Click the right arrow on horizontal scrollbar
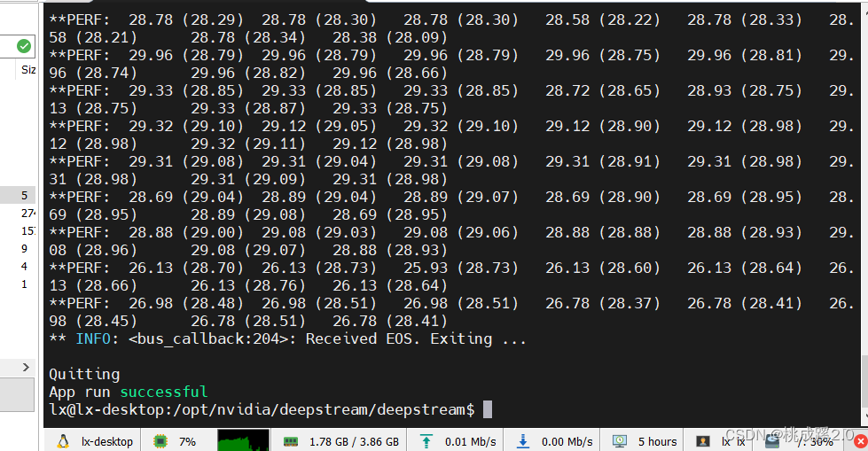This screenshot has width=868, height=451. (x=26, y=367)
